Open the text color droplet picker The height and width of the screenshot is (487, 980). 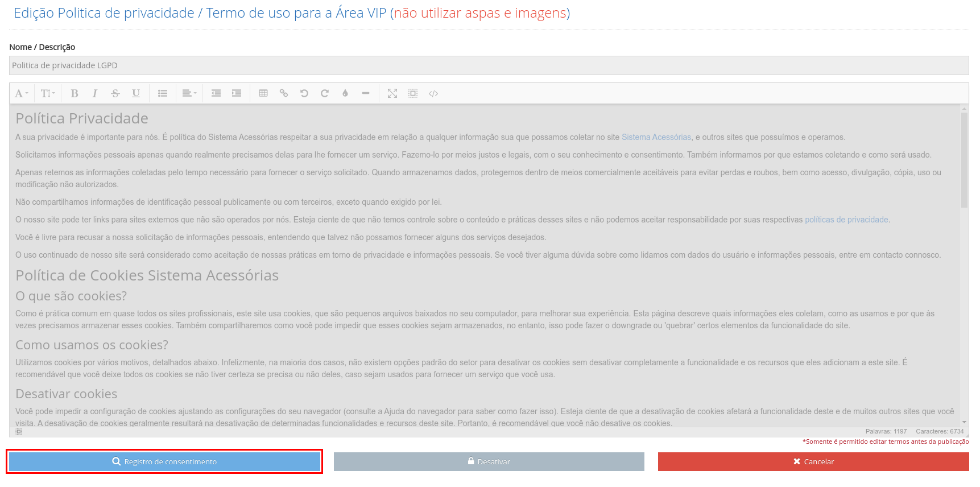pyautogui.click(x=345, y=93)
